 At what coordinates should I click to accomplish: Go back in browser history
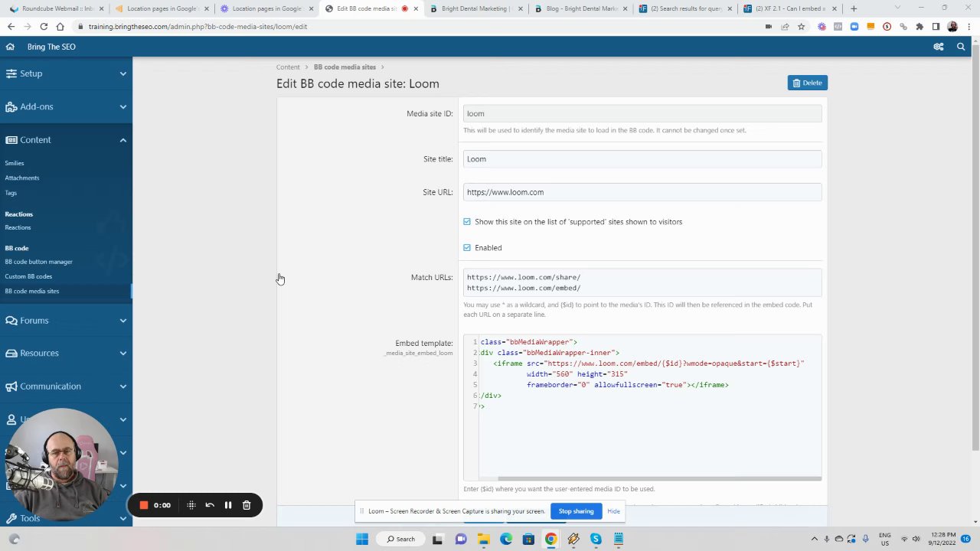pos(11,26)
